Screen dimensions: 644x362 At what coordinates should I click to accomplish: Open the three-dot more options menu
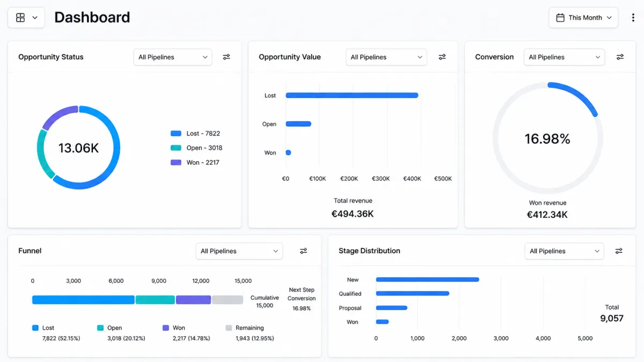coord(633,18)
